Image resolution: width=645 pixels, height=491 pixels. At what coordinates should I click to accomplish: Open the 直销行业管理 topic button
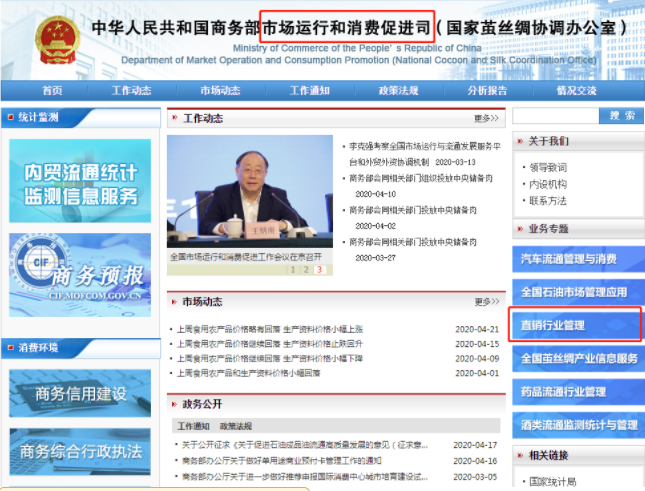[575, 325]
